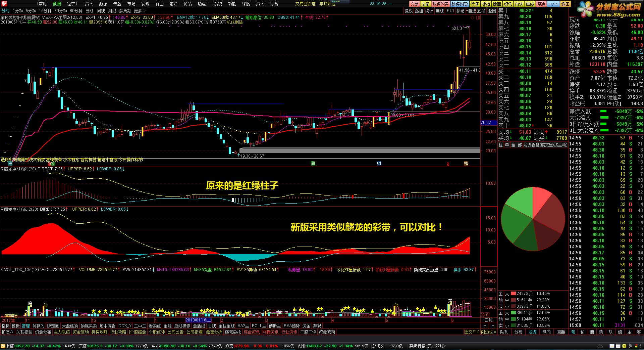Select the 笔 tick tab

coord(573,332)
